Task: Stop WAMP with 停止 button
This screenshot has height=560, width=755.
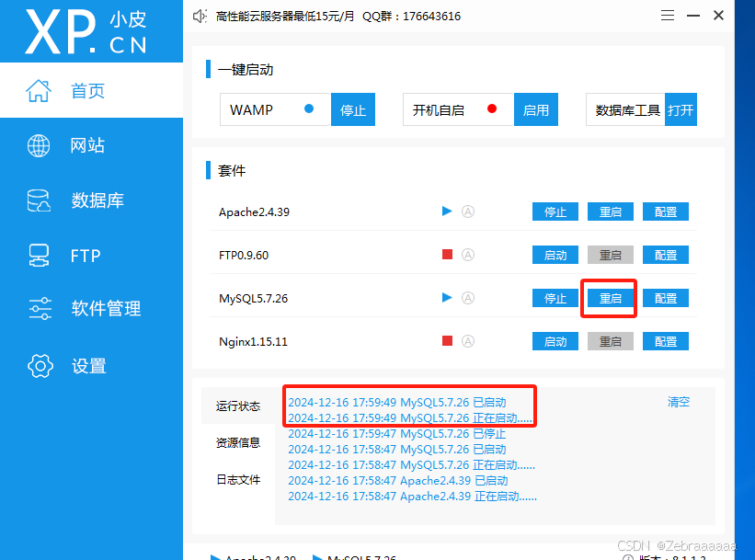Action: tap(353, 109)
